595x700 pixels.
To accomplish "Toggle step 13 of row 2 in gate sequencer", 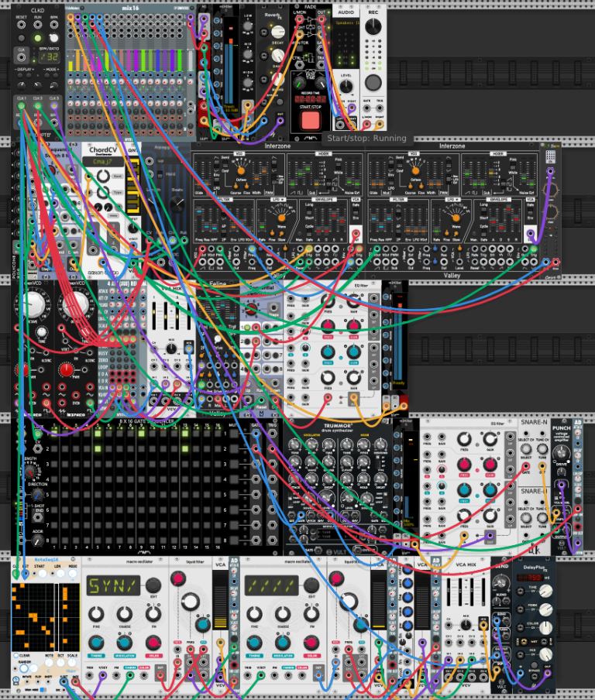I will 185,448.
